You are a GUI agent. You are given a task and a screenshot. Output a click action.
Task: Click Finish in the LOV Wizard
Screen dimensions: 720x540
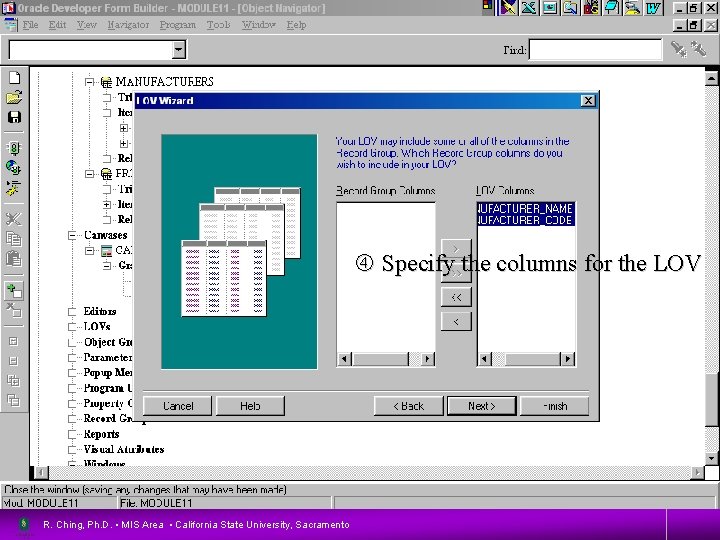point(555,406)
